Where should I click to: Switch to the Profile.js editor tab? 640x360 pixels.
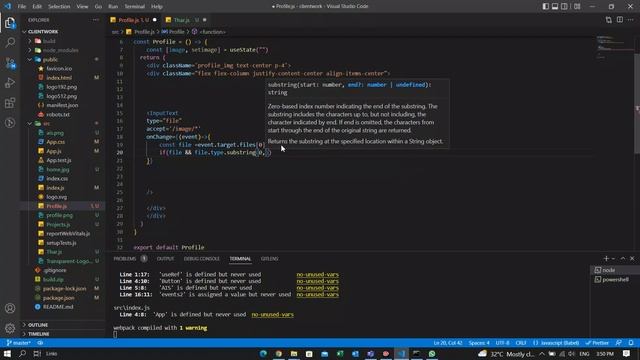click(133, 20)
